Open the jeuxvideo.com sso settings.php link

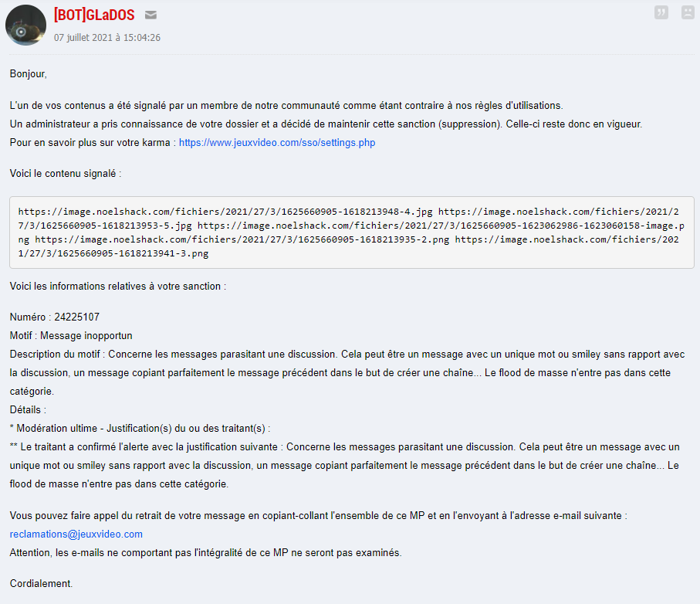(x=277, y=143)
